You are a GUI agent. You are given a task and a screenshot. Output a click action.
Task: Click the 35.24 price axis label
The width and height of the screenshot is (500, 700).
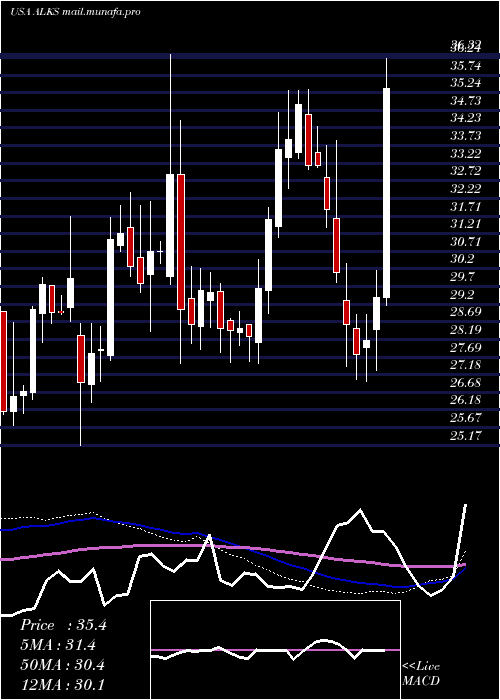[466, 83]
